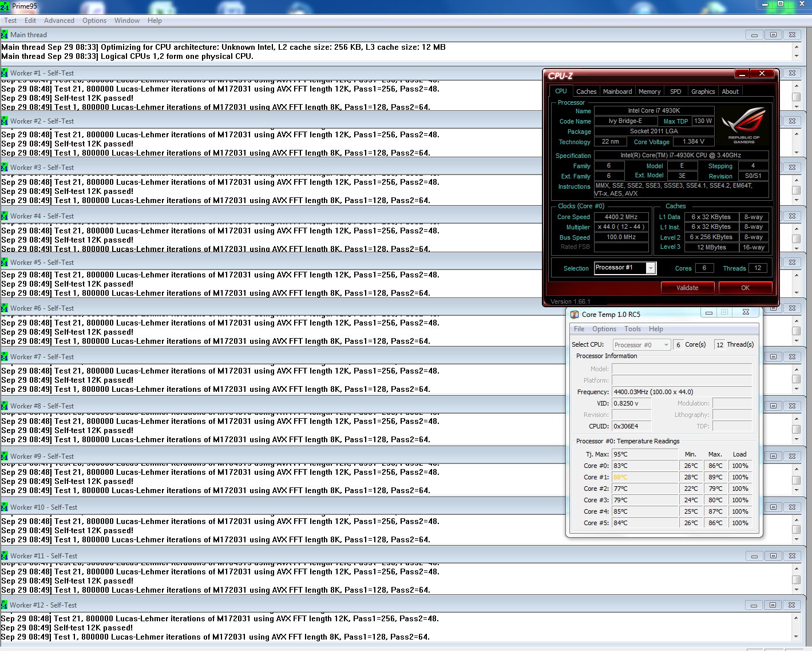Click the Worker #8 window icon
Screen dimensions: 812x651
pos(5,406)
